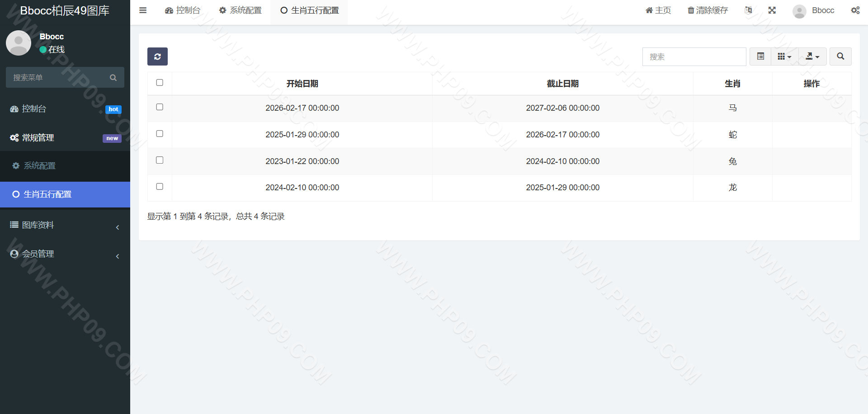Viewport: 868px width, 414px height.
Task: Toggle fullscreen mode icon
Action: click(x=772, y=10)
